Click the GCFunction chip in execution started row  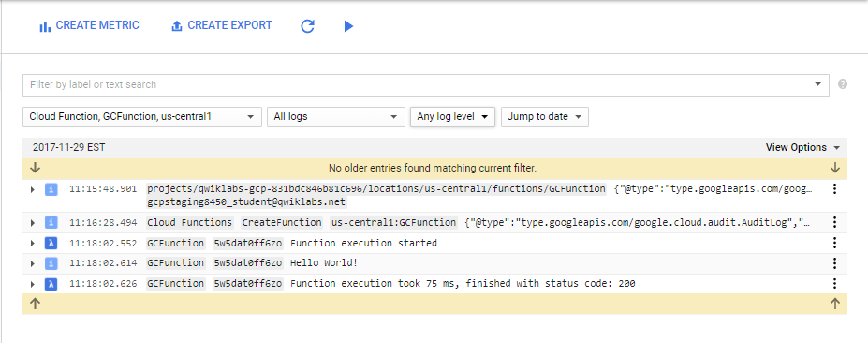175,244
